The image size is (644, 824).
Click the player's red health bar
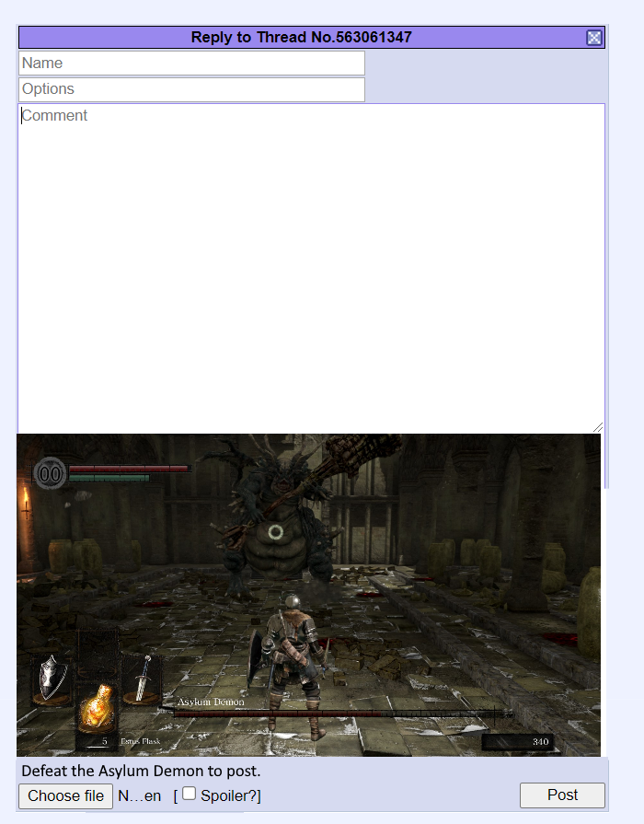coord(129,469)
